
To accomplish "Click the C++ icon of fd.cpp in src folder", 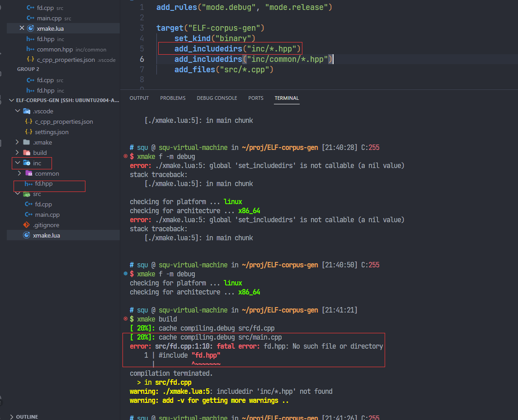I will 29,204.
